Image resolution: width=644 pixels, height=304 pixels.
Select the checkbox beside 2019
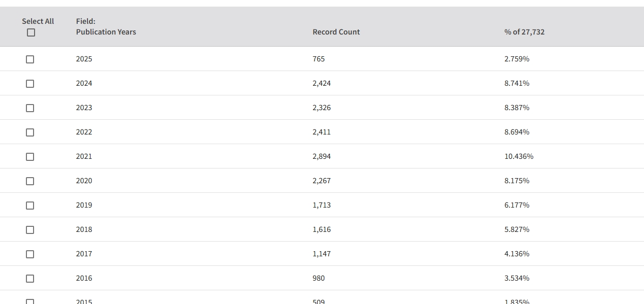tap(30, 206)
